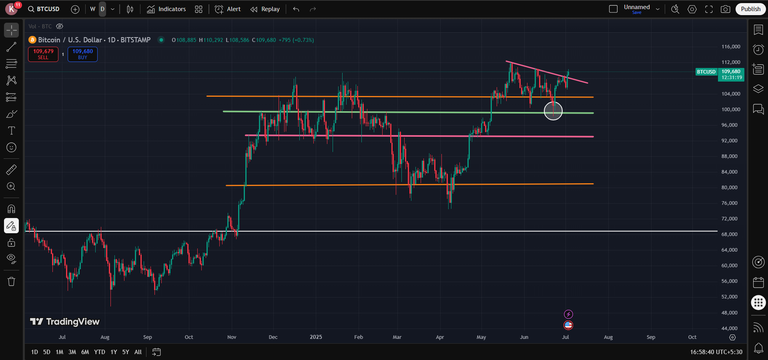Viewport: 768px width, 360px height.
Task: Select the crosshair cursor tool
Action: click(x=11, y=30)
